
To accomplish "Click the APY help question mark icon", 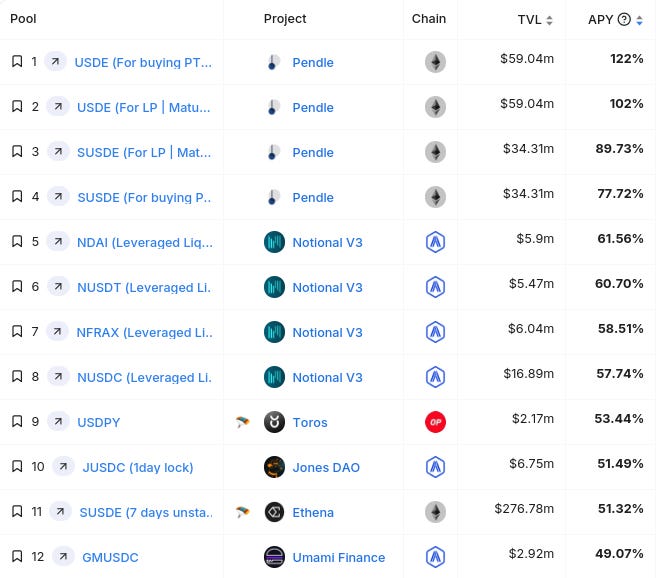I will pos(624,19).
